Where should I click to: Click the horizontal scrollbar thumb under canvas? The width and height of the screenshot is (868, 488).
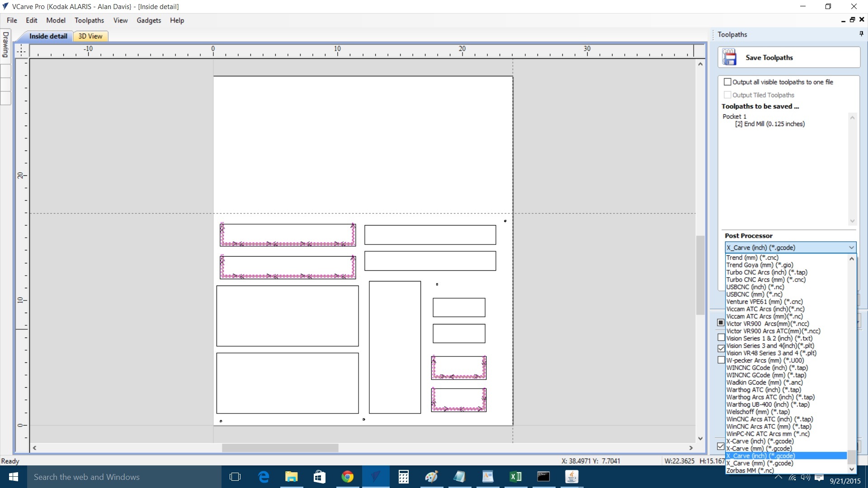pos(280,448)
